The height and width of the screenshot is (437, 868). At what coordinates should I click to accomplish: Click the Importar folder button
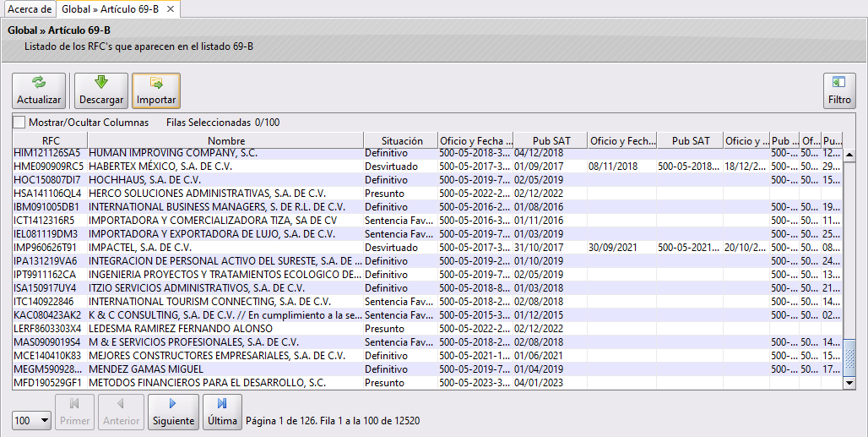coord(156,90)
